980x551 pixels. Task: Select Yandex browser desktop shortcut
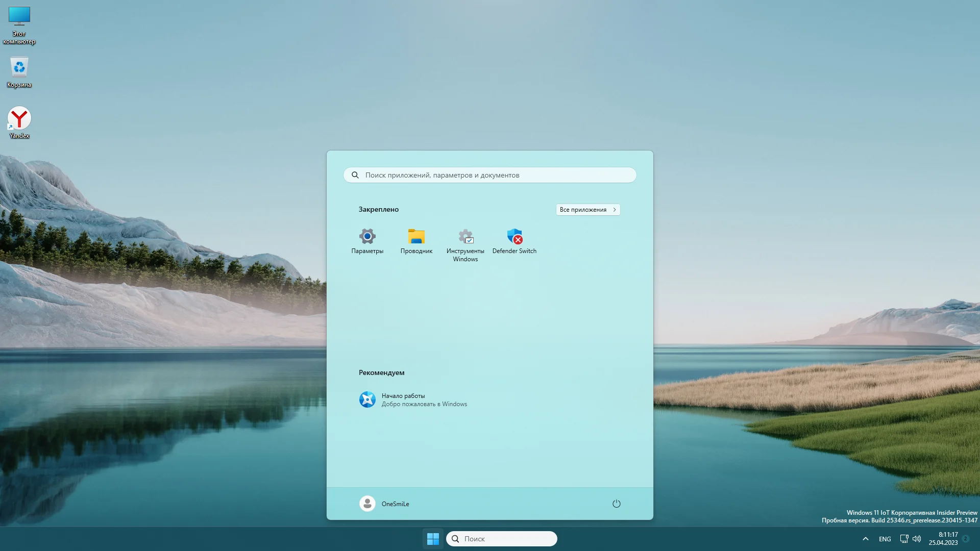tap(19, 122)
